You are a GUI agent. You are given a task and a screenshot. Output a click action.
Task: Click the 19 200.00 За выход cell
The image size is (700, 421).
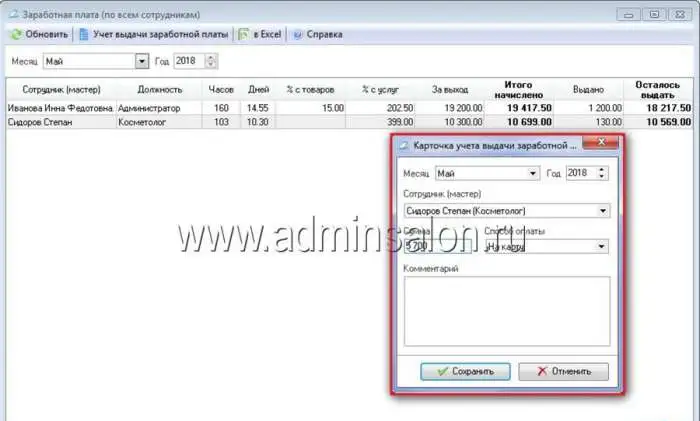pyautogui.click(x=450, y=108)
